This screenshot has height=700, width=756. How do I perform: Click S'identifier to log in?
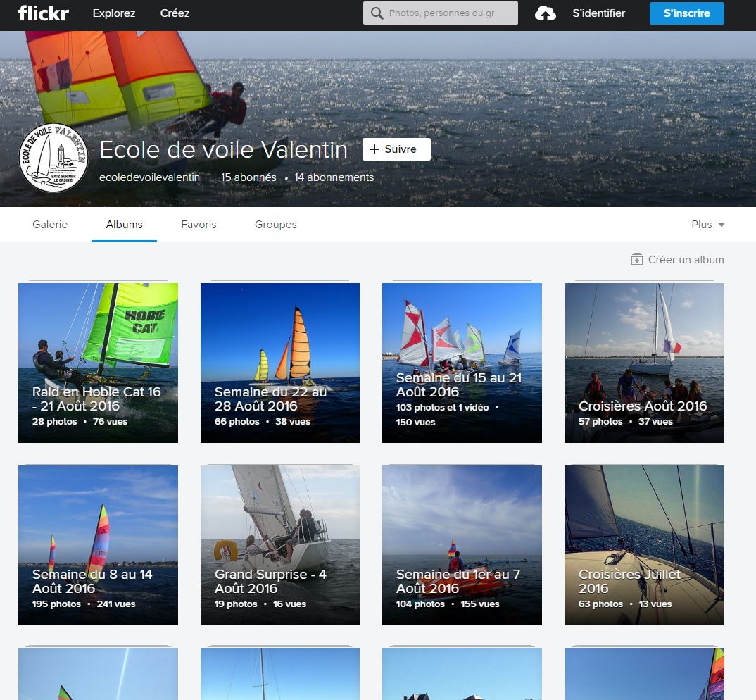tap(598, 13)
